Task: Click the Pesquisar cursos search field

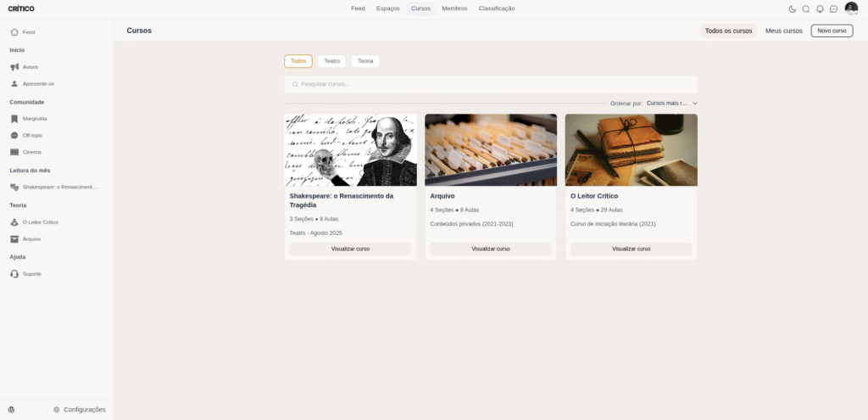Action: pos(491,84)
